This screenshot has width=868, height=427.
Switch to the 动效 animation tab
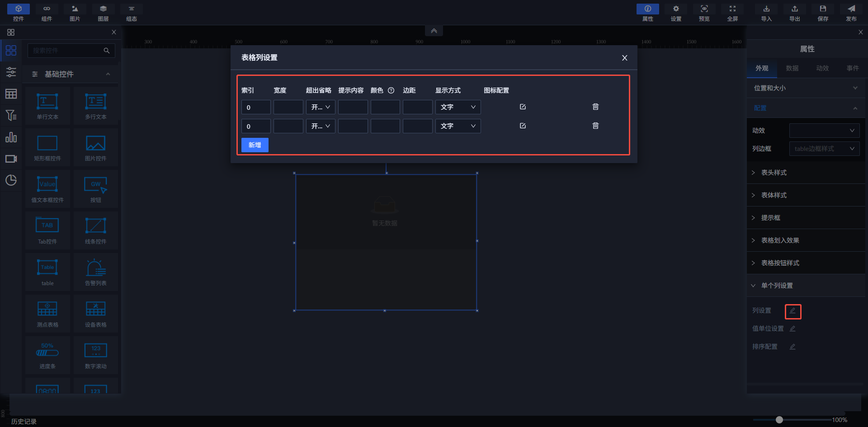[822, 68]
